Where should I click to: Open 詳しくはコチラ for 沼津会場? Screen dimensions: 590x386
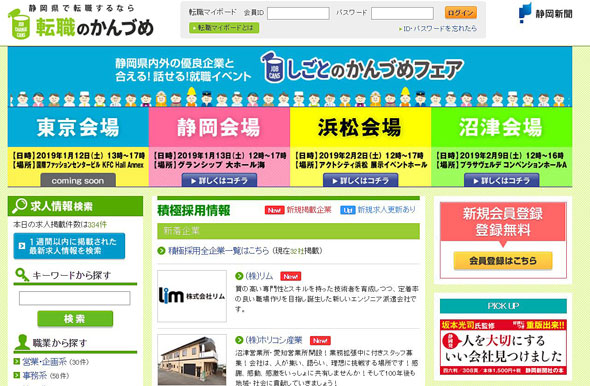pos(502,181)
